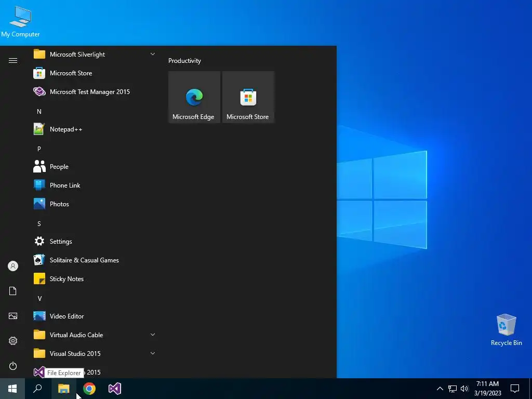Click the Virtual Audio Cable folder name
Viewport: 532px width, 399px height.
point(76,335)
